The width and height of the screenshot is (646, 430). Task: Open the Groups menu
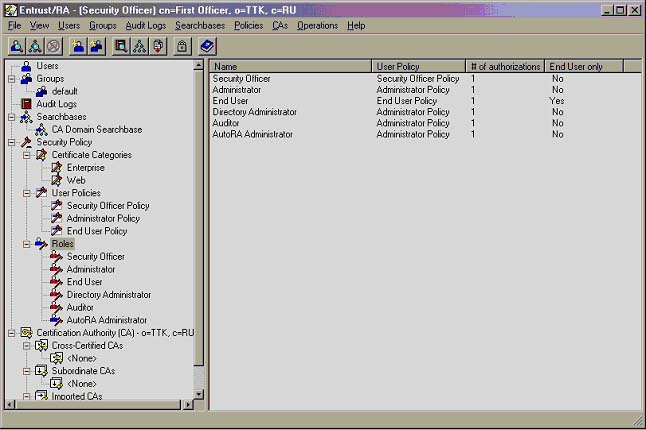click(x=103, y=26)
